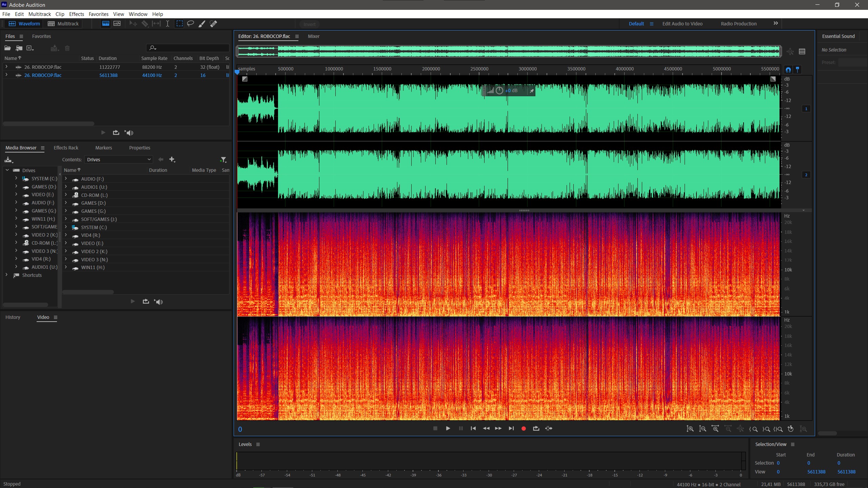Open the Contents Drives dropdown
The width and height of the screenshot is (868, 488).
tap(118, 160)
